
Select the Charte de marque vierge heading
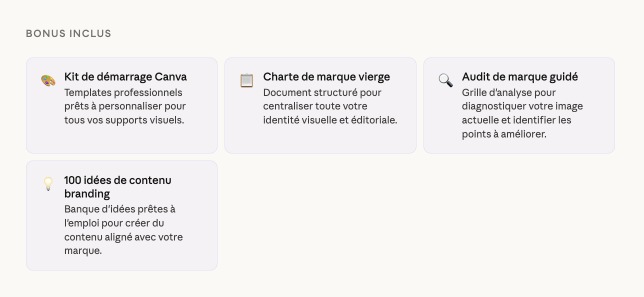point(326,77)
